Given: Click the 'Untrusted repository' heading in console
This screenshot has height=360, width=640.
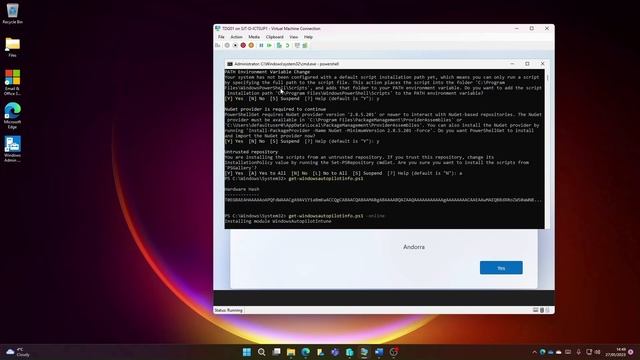Looking at the screenshot, I should pyautogui.click(x=251, y=152).
